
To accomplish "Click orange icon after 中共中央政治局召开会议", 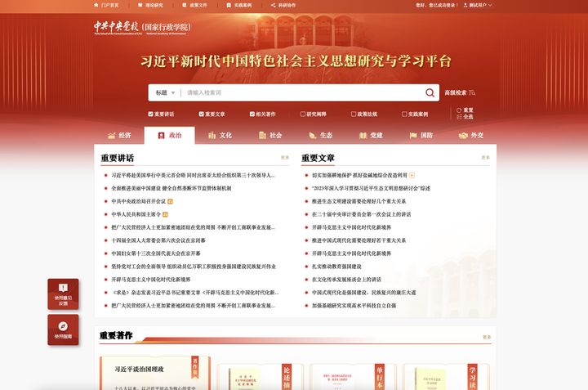I will tap(170, 202).
